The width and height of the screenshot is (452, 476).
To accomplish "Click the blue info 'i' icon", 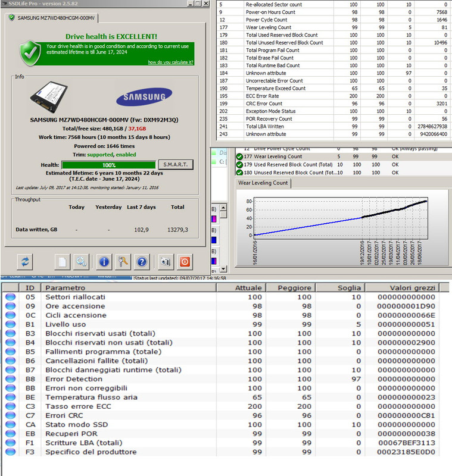I will click(104, 262).
